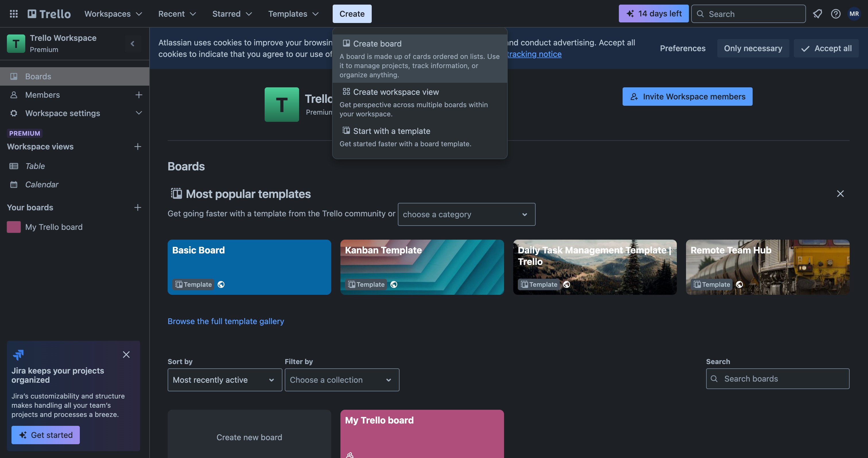
Task: Click the large T workspace logo
Action: tap(282, 105)
